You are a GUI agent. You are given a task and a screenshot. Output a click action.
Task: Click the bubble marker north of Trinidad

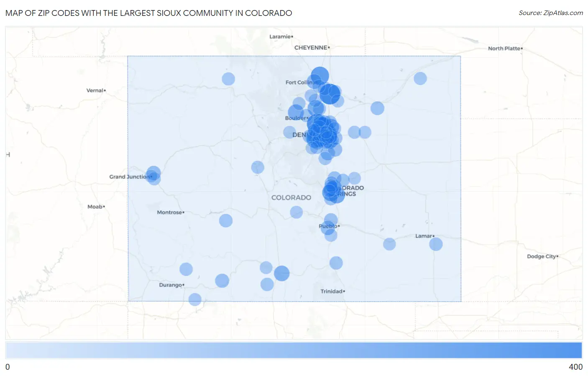click(x=336, y=263)
